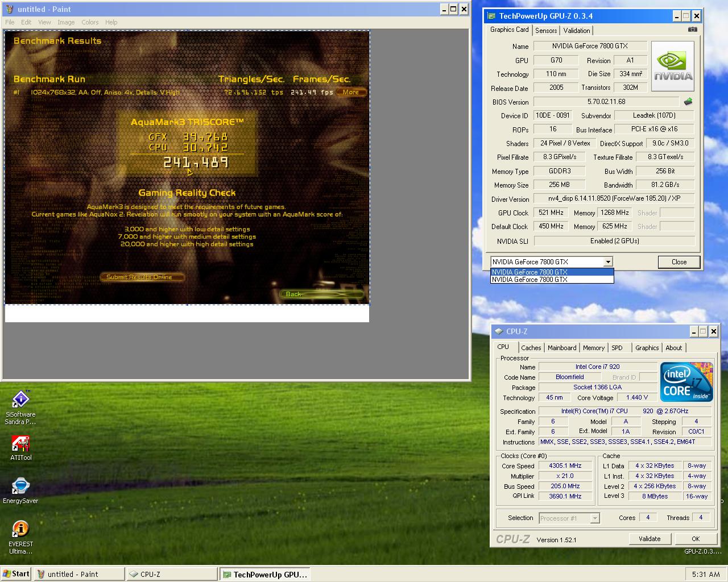Viewport: 728px width, 582px height.
Task: Select the highlighted GeForce 7800 GTX list entry
Action: 552,272
